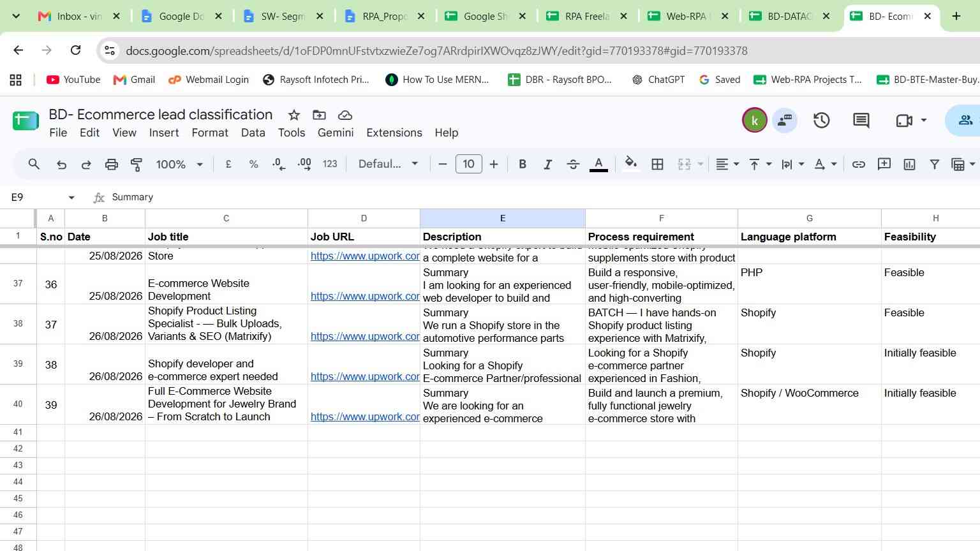Expand the 100% zoom dropdown
Viewport: 980px width, 551px height.
pos(179,165)
